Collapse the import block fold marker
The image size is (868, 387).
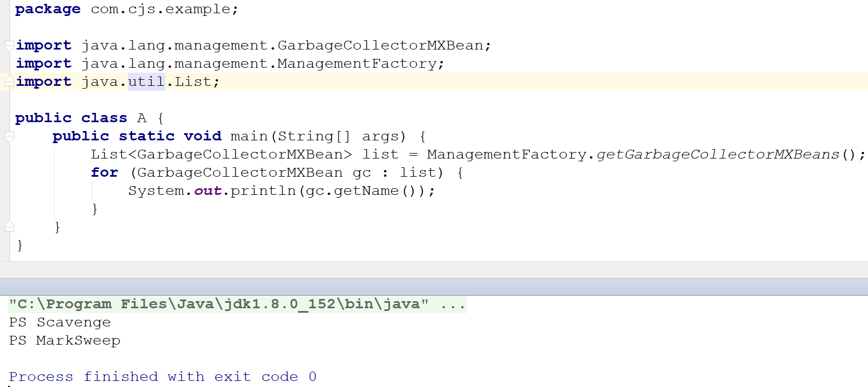(x=9, y=45)
